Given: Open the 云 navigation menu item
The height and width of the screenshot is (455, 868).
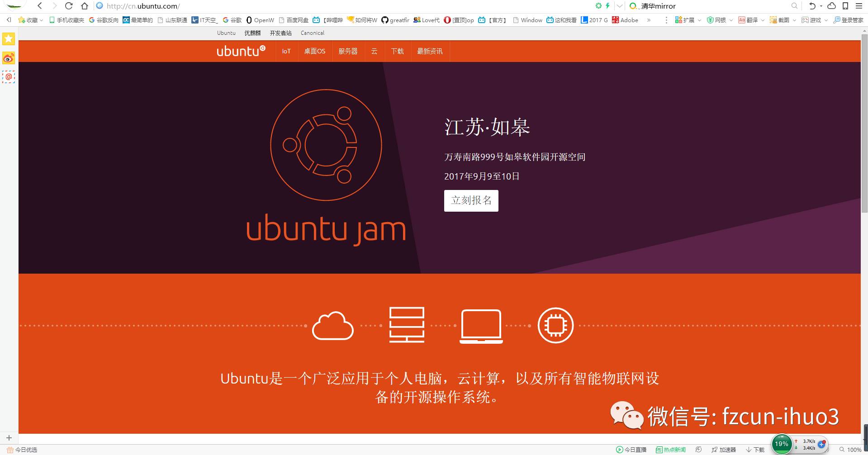Looking at the screenshot, I should [x=374, y=51].
